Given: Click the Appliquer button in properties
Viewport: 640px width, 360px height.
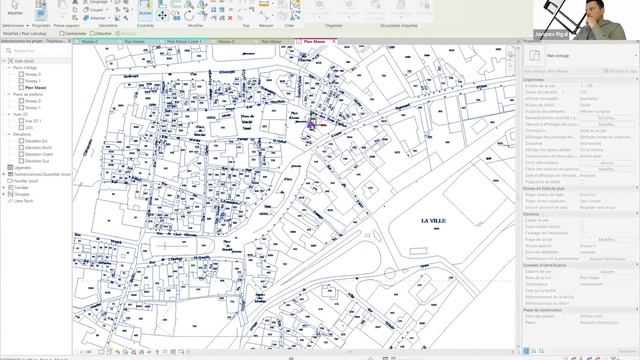Looking at the screenshot, I should coord(628,351).
